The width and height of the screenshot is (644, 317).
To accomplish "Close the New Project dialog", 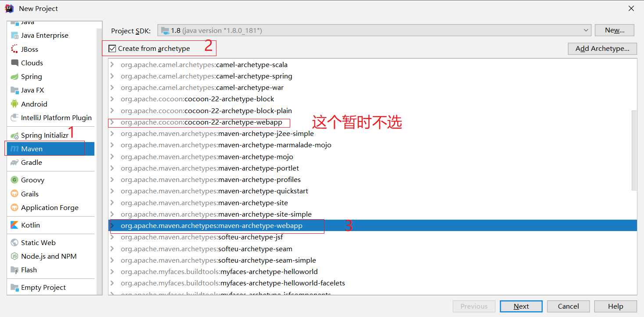I will [x=631, y=8].
